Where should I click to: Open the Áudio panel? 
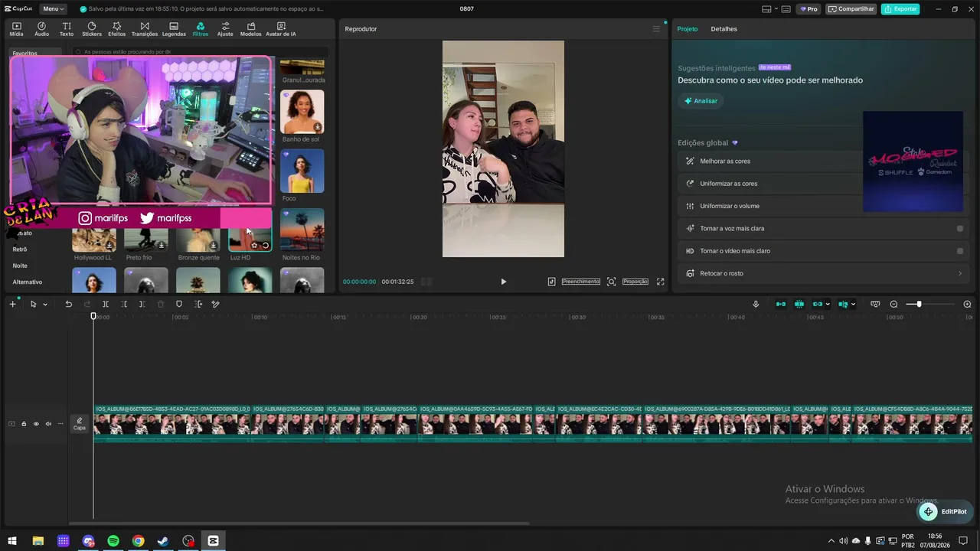41,29
